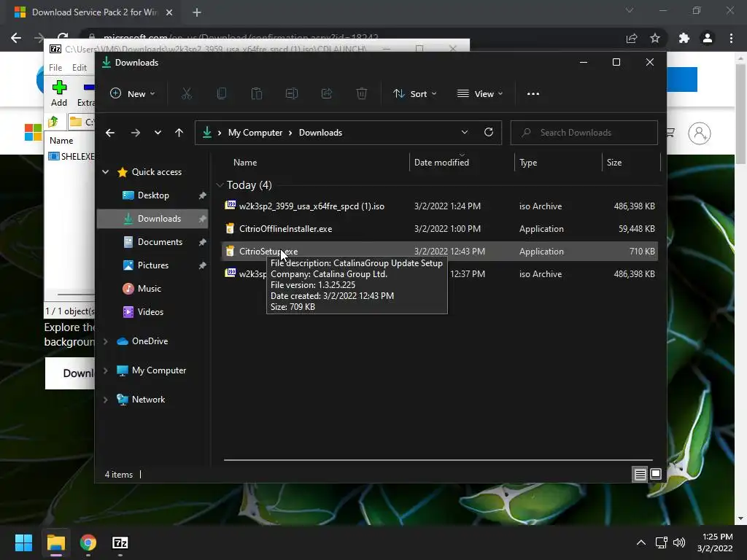Click the Delete trash icon in Explorer toolbar
This screenshot has height=560, width=747.
[x=362, y=94]
